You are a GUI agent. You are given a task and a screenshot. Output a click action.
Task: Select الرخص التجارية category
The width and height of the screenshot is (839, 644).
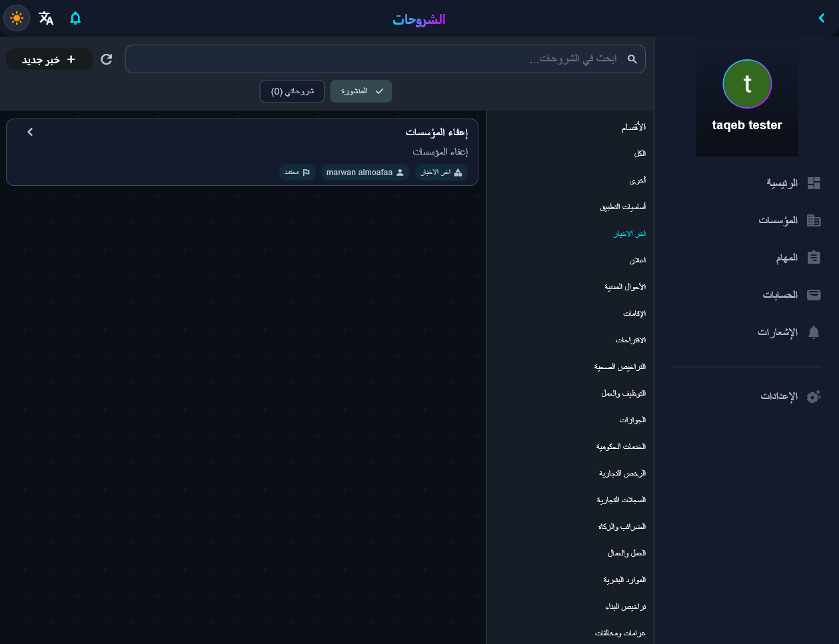coord(622,474)
